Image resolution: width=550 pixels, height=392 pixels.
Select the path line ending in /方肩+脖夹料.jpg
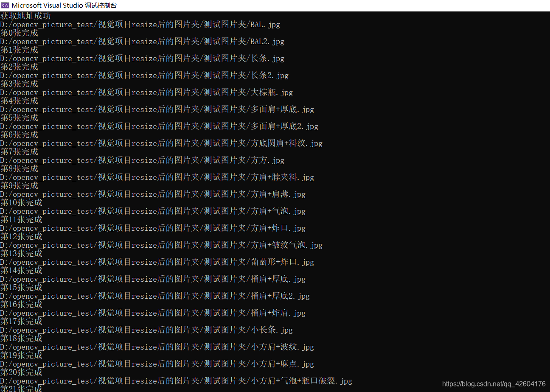157,177
